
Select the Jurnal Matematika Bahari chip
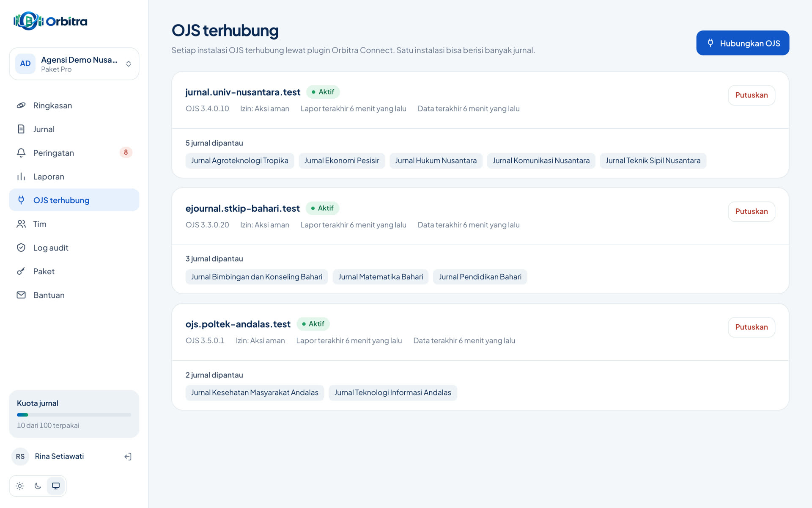[381, 277]
